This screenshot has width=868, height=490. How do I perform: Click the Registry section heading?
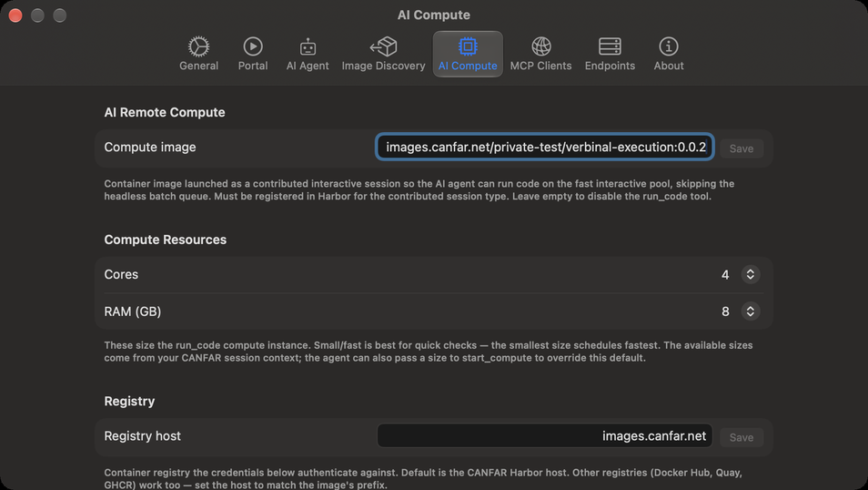tap(129, 402)
